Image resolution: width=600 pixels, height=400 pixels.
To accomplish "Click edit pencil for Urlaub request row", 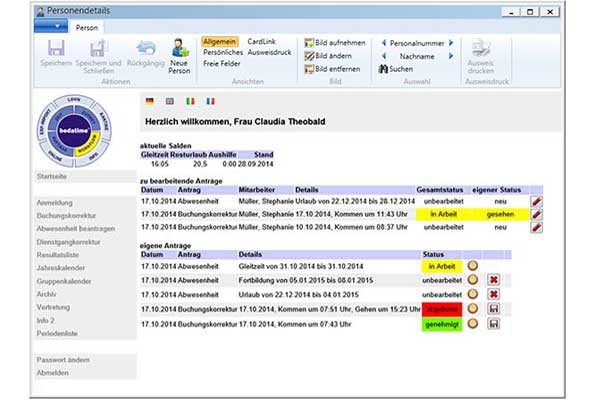I will 536,201.
